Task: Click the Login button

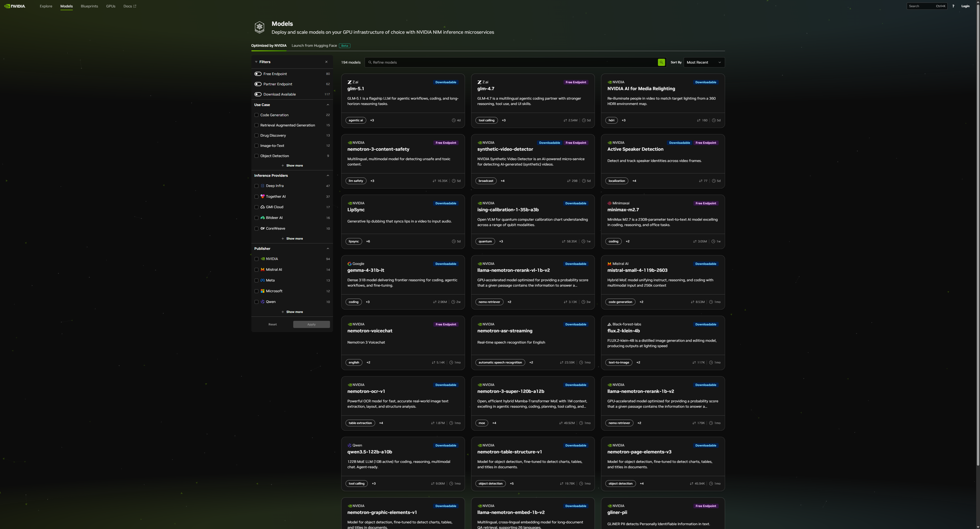Action: click(965, 6)
